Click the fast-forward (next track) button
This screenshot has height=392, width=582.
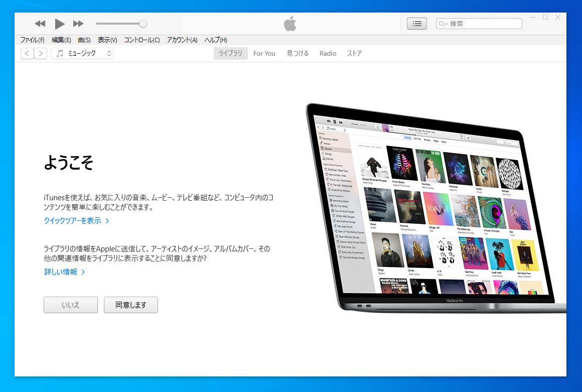pyautogui.click(x=78, y=24)
